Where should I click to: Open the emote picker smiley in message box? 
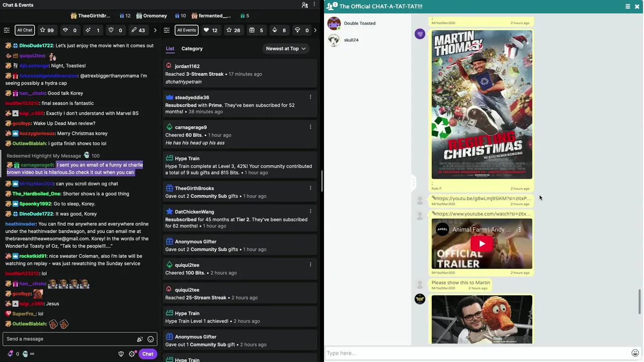point(150,339)
